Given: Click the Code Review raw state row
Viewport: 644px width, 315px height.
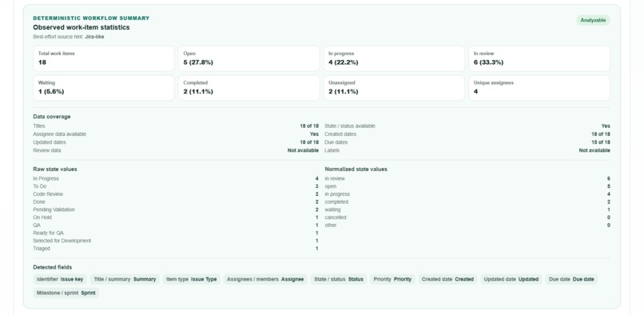Looking at the screenshot, I should [176, 194].
